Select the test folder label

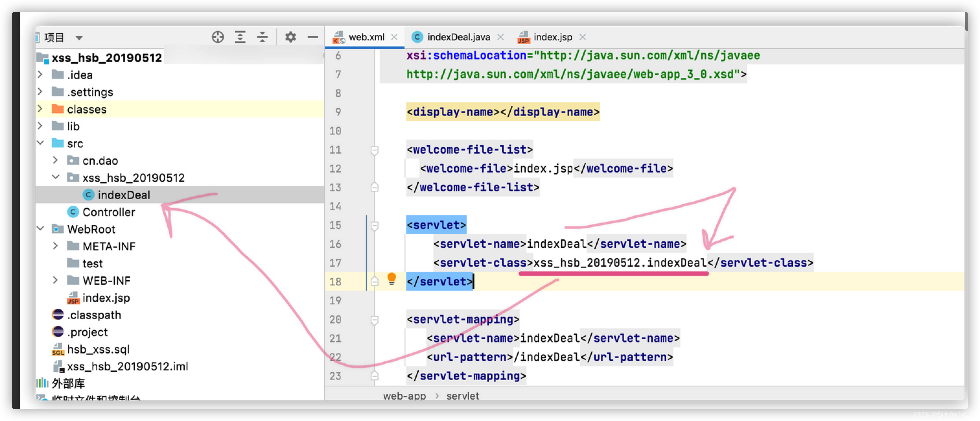click(x=92, y=263)
